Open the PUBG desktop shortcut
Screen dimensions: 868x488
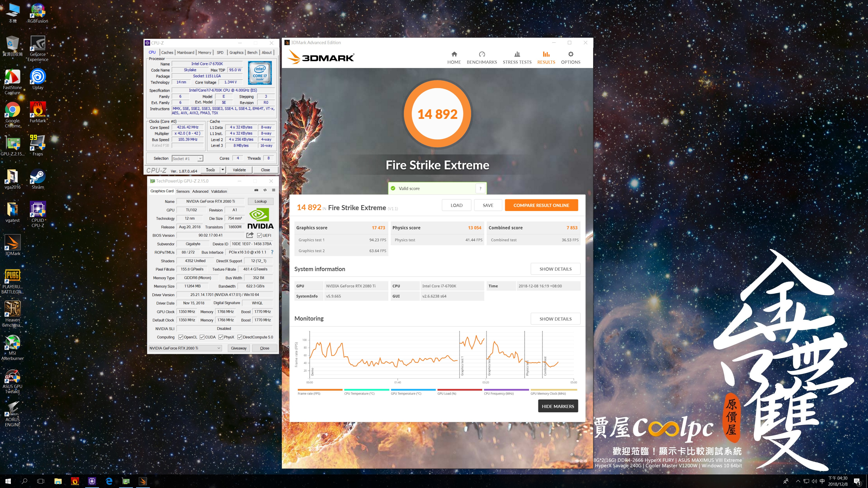12,281
